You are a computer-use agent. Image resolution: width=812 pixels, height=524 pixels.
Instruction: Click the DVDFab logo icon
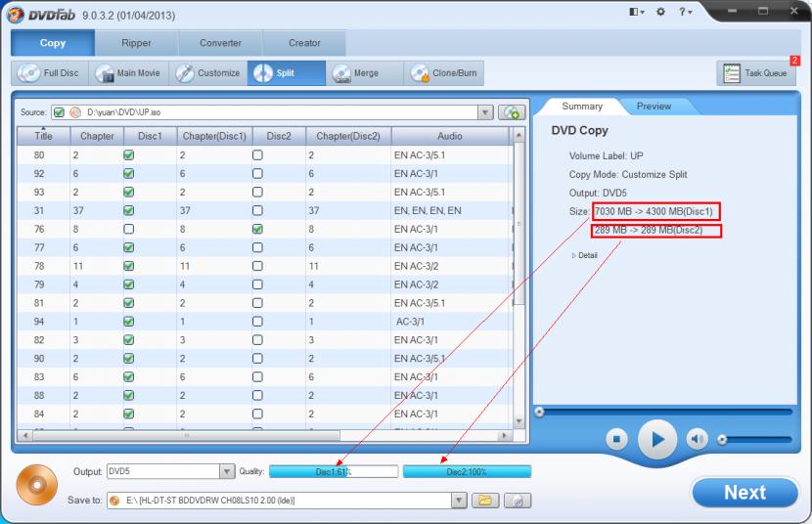(x=16, y=15)
